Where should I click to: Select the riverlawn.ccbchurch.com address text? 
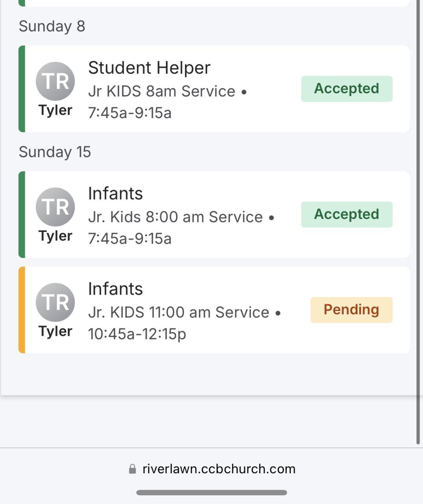(x=219, y=469)
